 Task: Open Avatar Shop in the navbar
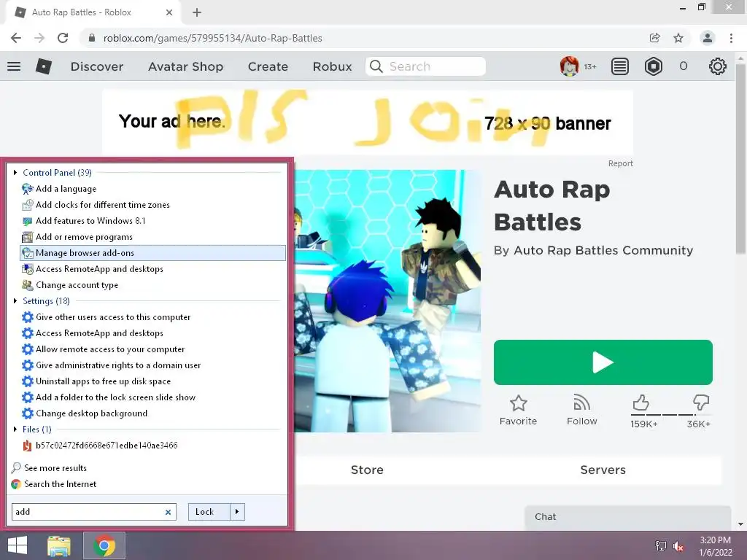[x=185, y=66]
